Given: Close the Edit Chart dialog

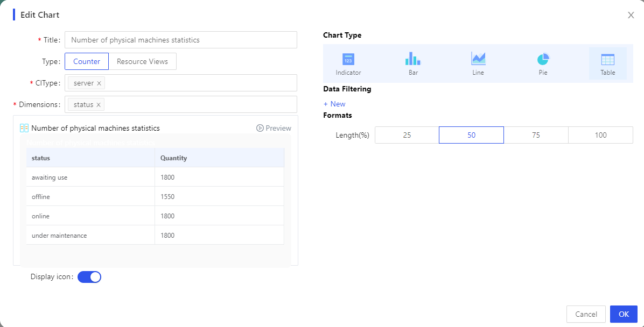Looking at the screenshot, I should [x=631, y=15].
